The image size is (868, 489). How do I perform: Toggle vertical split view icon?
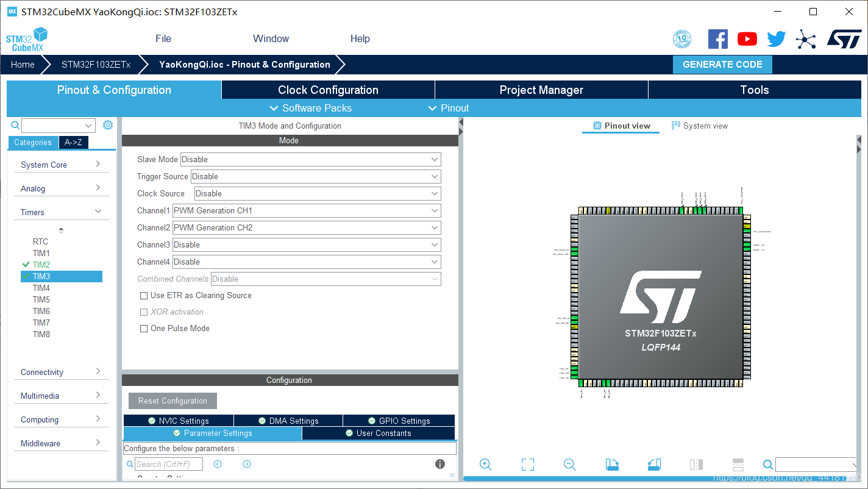(696, 465)
